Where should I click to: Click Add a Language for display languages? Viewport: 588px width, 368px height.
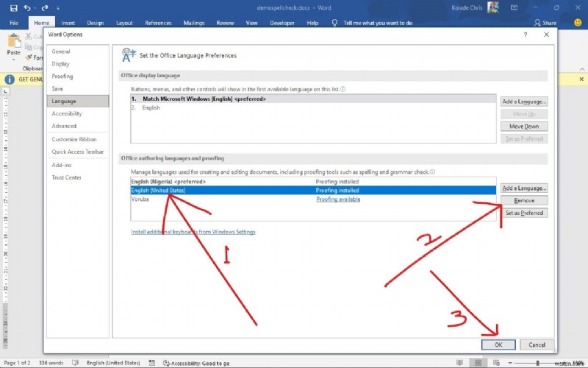click(x=524, y=102)
